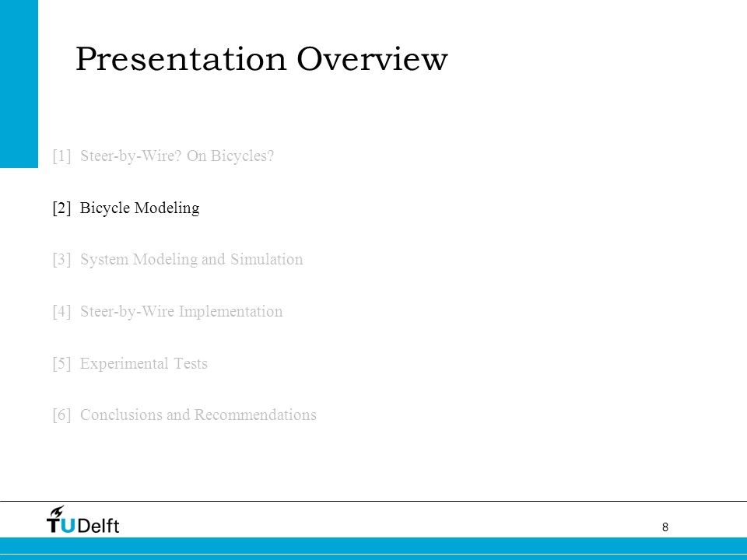This screenshot has width=747, height=560.
Task: Click '[1] Steer-by-Wire? On Bicycles?' item
Action: click(163, 156)
